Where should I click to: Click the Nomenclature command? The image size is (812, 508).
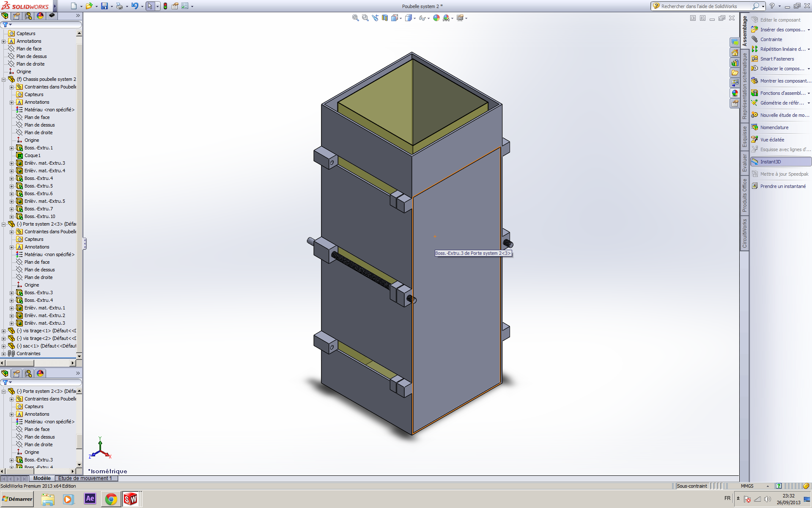click(x=774, y=127)
